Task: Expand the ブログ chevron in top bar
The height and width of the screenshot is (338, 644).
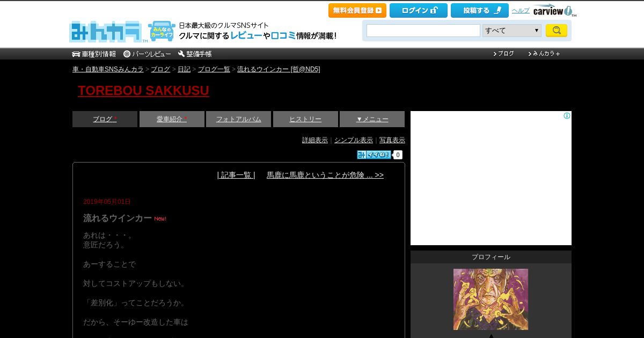Action: tap(504, 54)
